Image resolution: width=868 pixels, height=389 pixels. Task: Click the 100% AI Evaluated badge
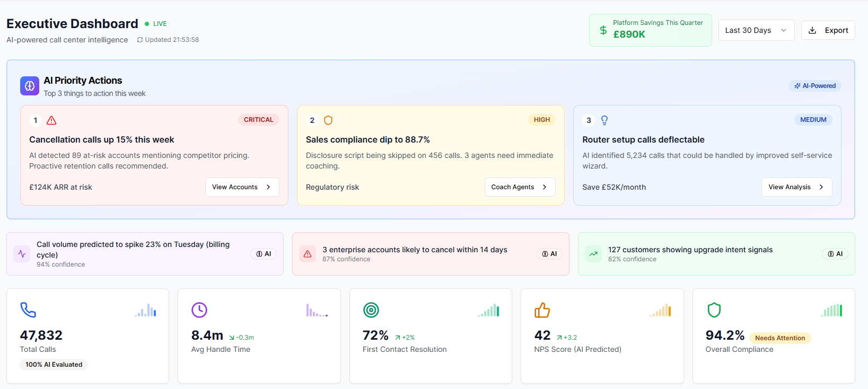(x=54, y=365)
